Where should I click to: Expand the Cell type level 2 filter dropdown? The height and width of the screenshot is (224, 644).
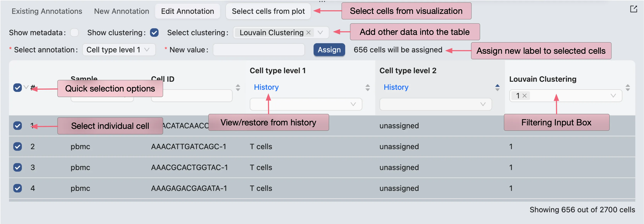point(436,104)
